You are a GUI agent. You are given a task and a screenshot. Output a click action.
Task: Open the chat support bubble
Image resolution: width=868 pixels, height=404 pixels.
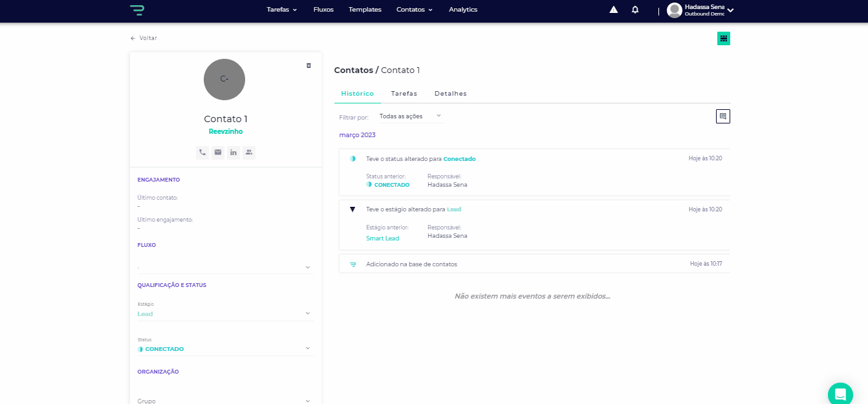coord(840,394)
